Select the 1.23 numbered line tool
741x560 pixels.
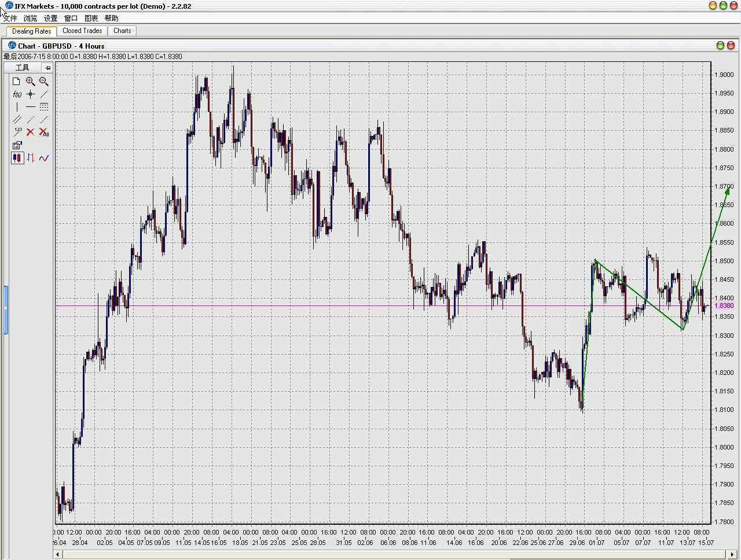[17, 132]
